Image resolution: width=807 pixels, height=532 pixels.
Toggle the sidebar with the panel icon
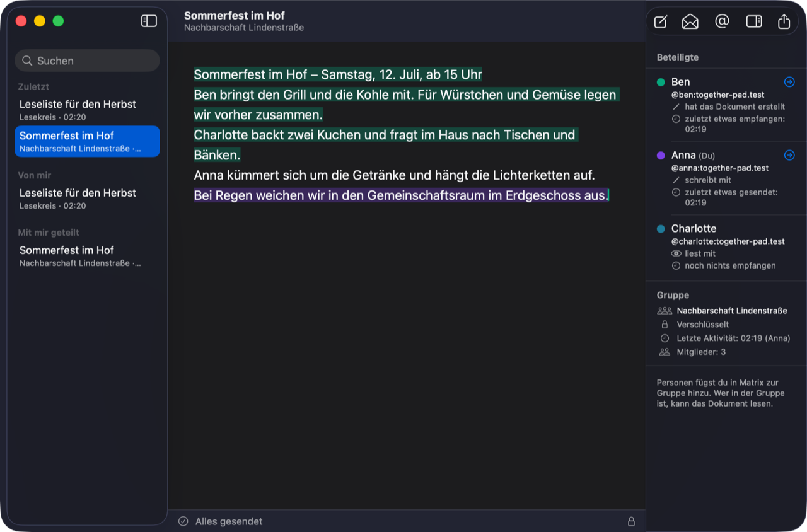[x=149, y=21]
